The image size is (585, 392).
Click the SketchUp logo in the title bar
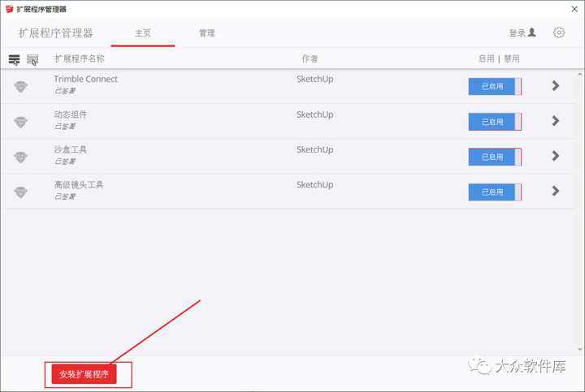[x=9, y=9]
